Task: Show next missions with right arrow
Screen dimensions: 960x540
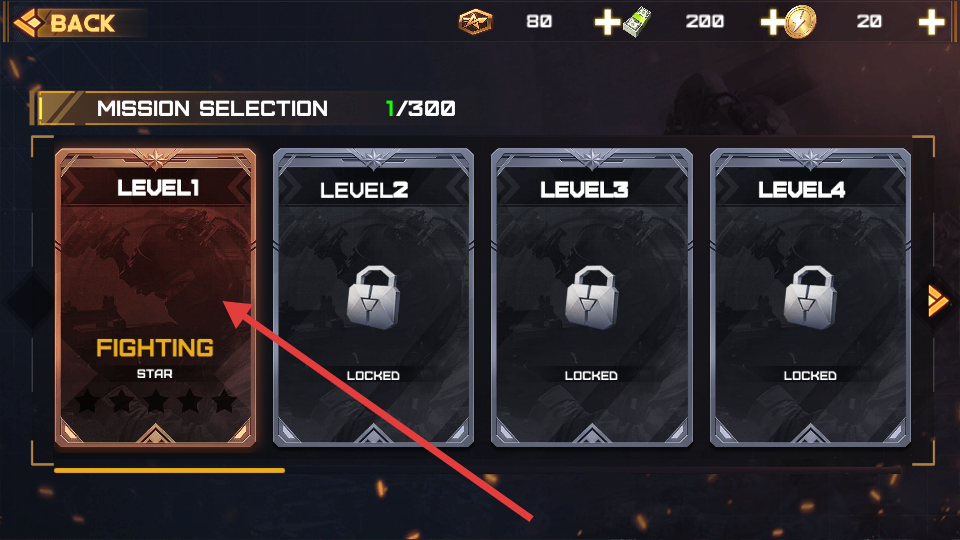Action: pyautogui.click(x=937, y=301)
